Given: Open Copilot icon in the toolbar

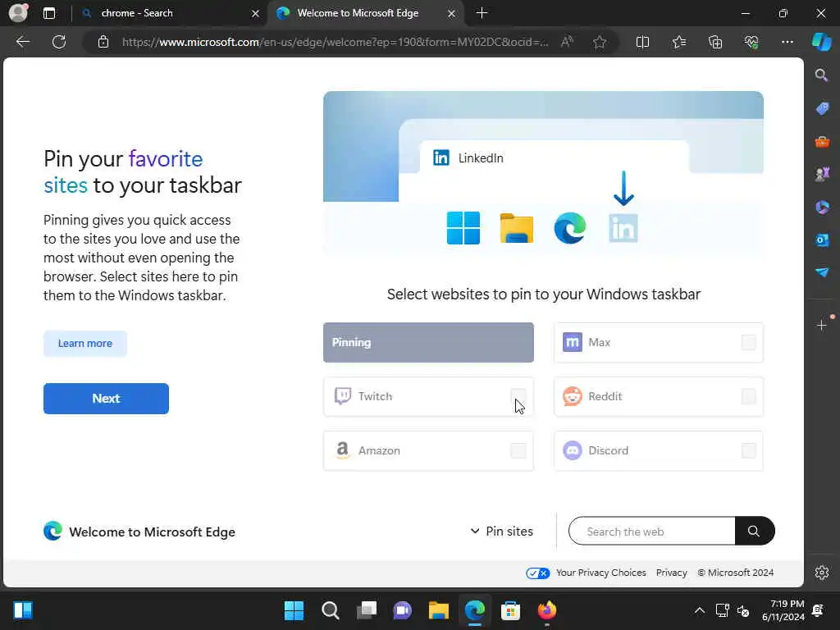Looking at the screenshot, I should [821, 42].
